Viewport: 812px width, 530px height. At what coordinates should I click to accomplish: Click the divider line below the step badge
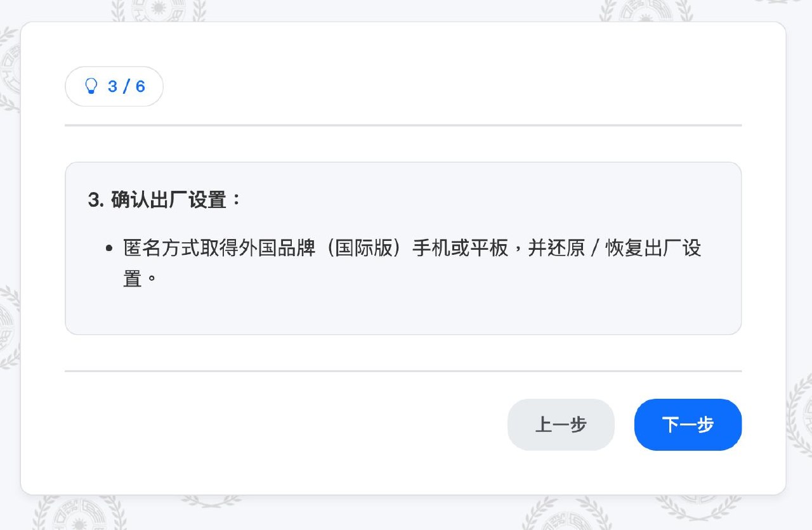(x=403, y=126)
